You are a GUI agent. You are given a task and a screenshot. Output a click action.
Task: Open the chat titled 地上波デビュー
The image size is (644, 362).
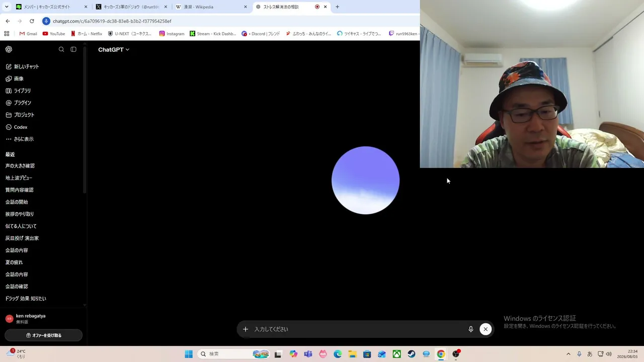pos(19,177)
